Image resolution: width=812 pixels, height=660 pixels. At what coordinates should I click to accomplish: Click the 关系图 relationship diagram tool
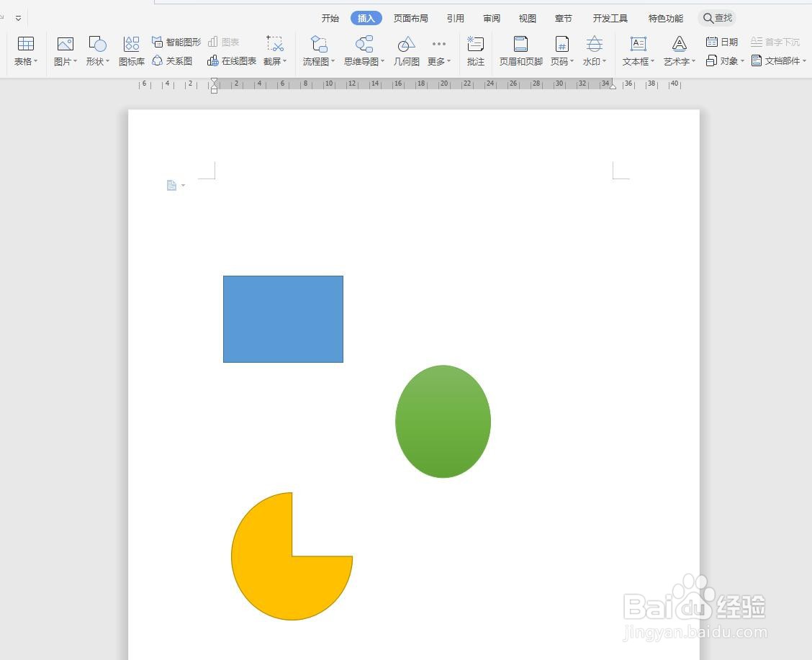tap(172, 61)
